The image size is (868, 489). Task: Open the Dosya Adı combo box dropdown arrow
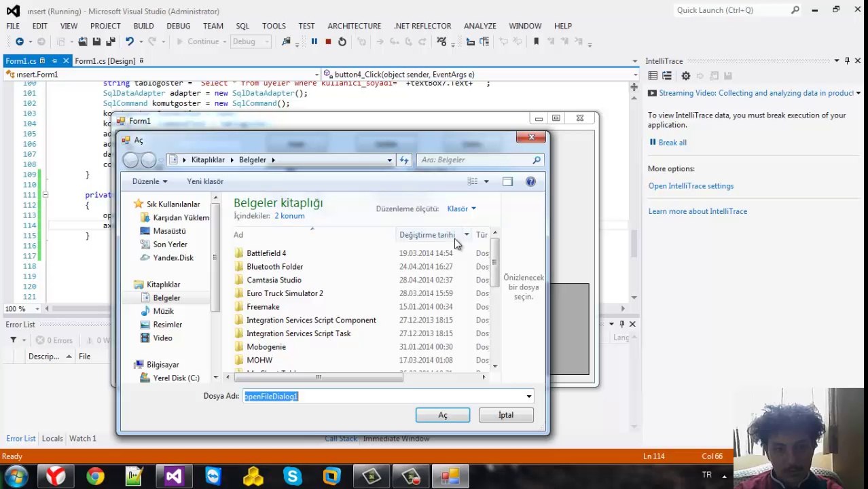528,396
